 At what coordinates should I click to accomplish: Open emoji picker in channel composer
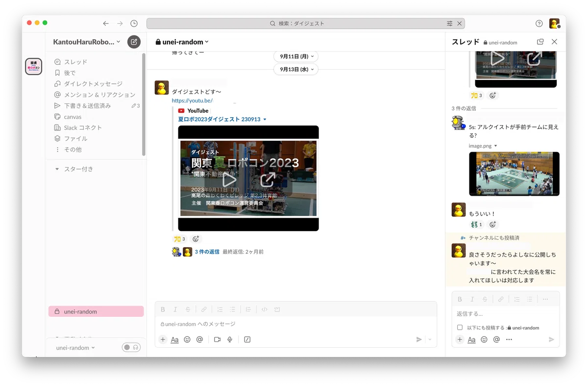coord(187,339)
